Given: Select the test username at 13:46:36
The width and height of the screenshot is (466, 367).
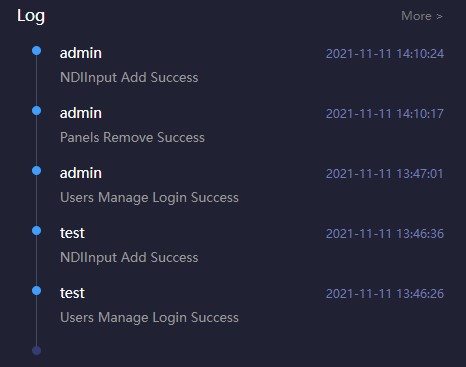Looking at the screenshot, I should tap(72, 233).
